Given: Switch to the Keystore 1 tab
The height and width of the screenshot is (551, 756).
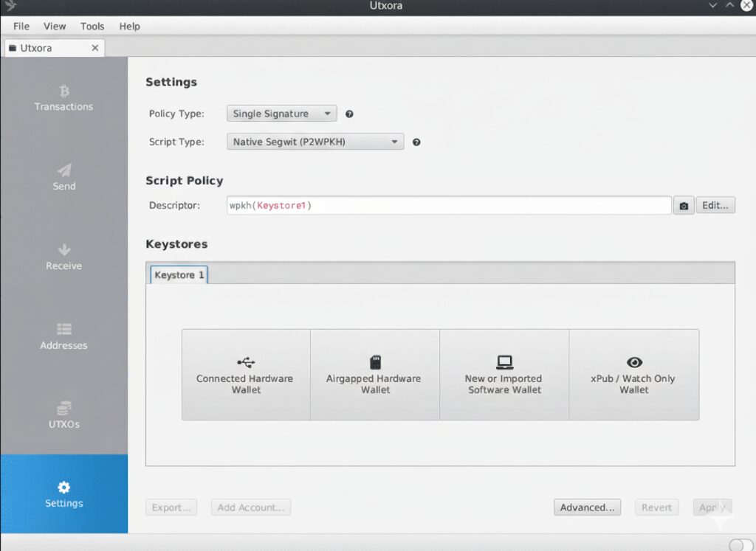Looking at the screenshot, I should pos(178,274).
